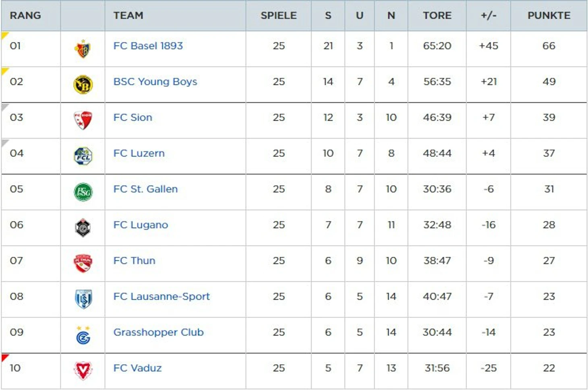Click the PUNKTE column header

point(549,16)
